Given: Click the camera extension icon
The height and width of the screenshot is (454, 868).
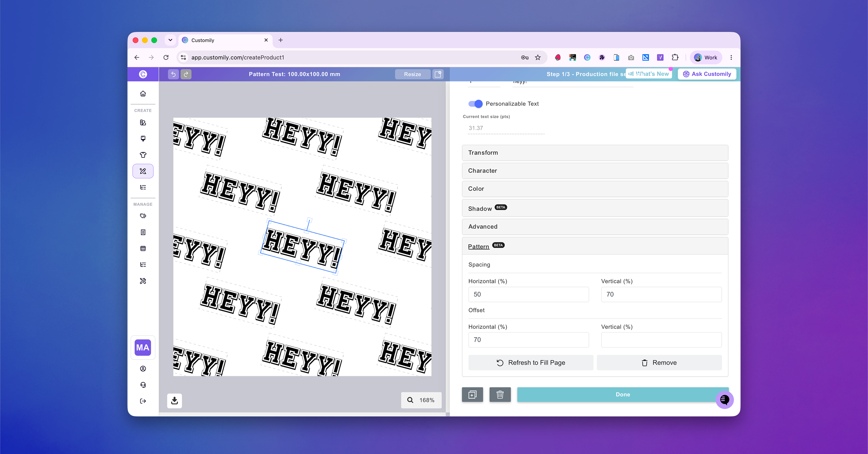Looking at the screenshot, I should coord(631,57).
